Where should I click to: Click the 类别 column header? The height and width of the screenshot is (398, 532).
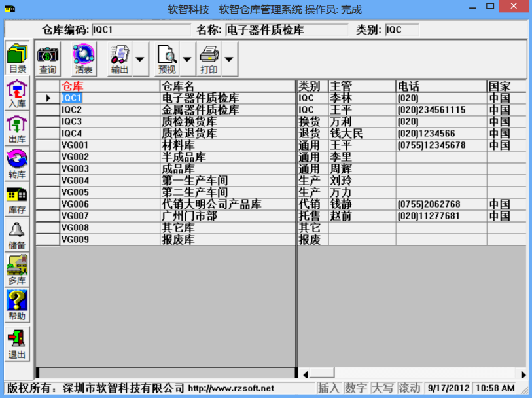313,86
